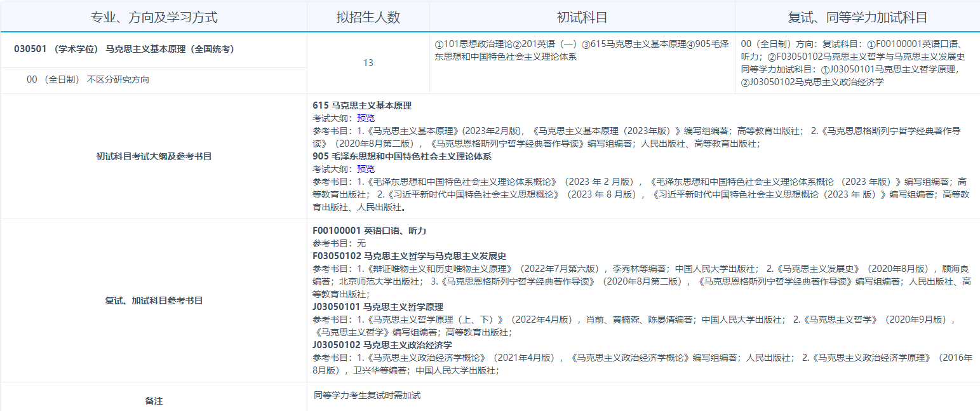The image size is (980, 411).
Task: Click the J03050102 马克思主义政治经济学 bold heading
Action: click(382, 345)
